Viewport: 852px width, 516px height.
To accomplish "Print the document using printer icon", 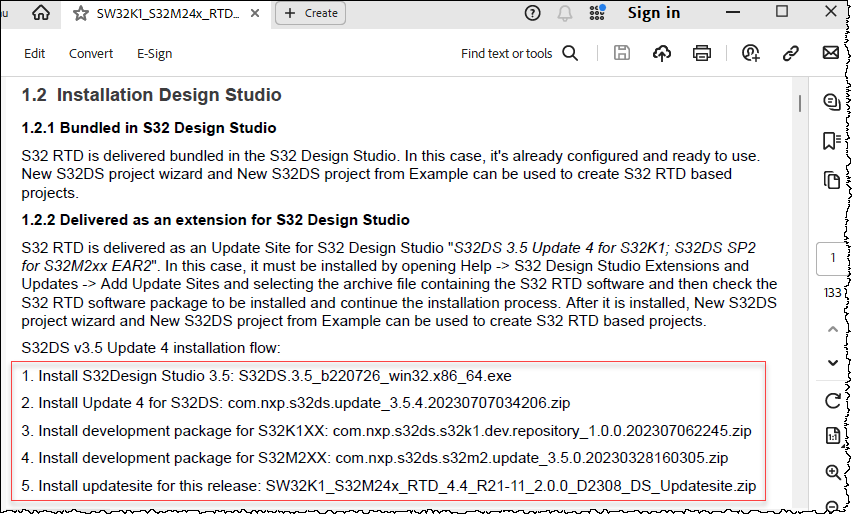I will [702, 54].
